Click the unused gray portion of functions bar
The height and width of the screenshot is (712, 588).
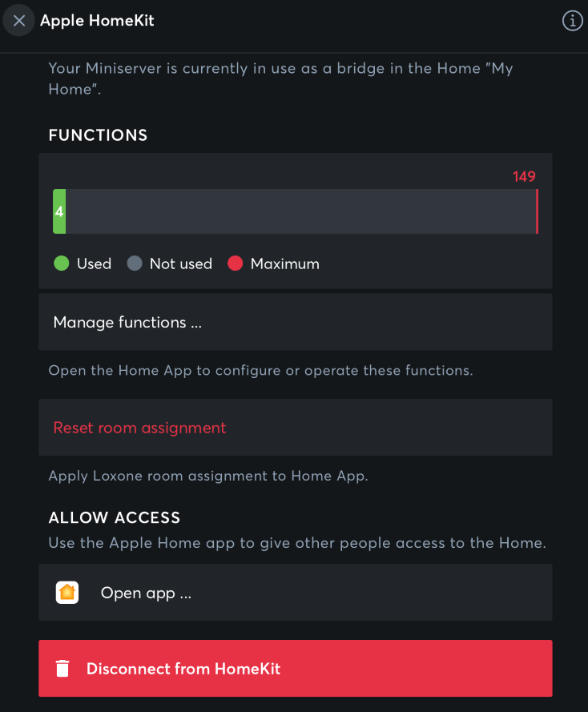pyautogui.click(x=300, y=212)
